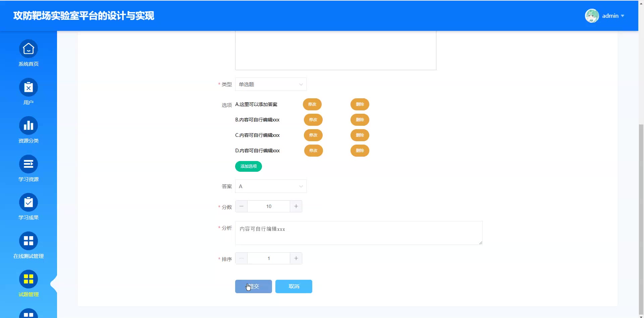Decrease the 分数 value
This screenshot has height=318, width=644.
tap(241, 206)
